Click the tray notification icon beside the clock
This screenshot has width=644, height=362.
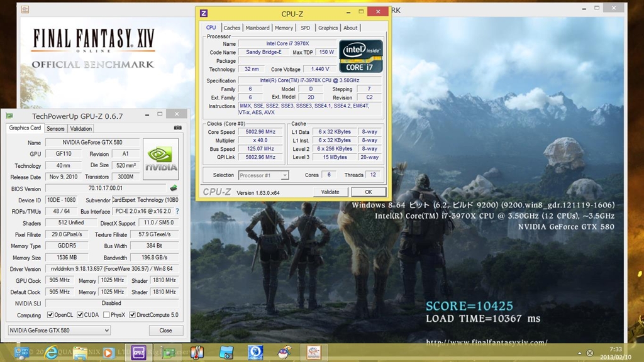point(590,353)
